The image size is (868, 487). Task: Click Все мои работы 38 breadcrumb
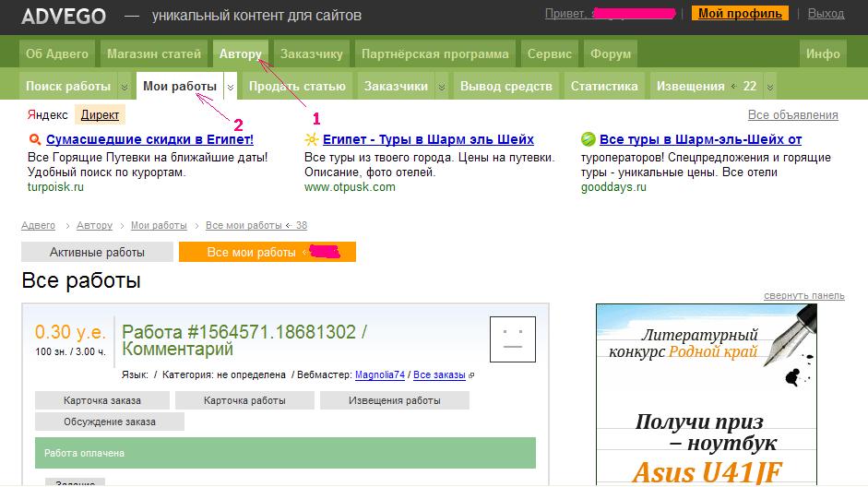point(256,225)
